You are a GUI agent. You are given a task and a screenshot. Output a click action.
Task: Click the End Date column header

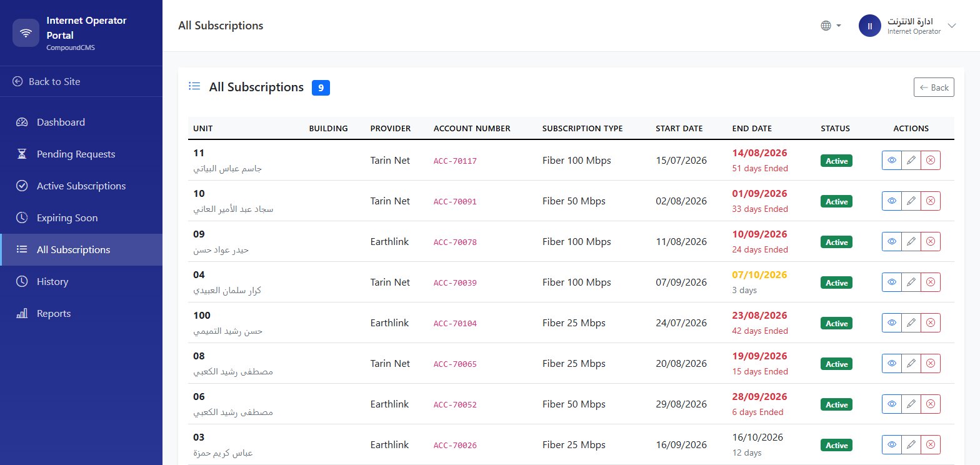pos(752,129)
